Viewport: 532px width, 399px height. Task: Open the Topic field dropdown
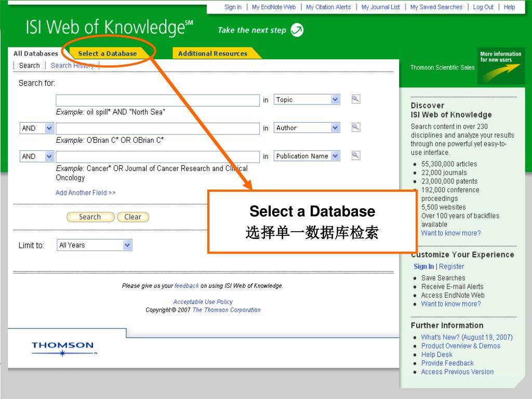(x=307, y=99)
